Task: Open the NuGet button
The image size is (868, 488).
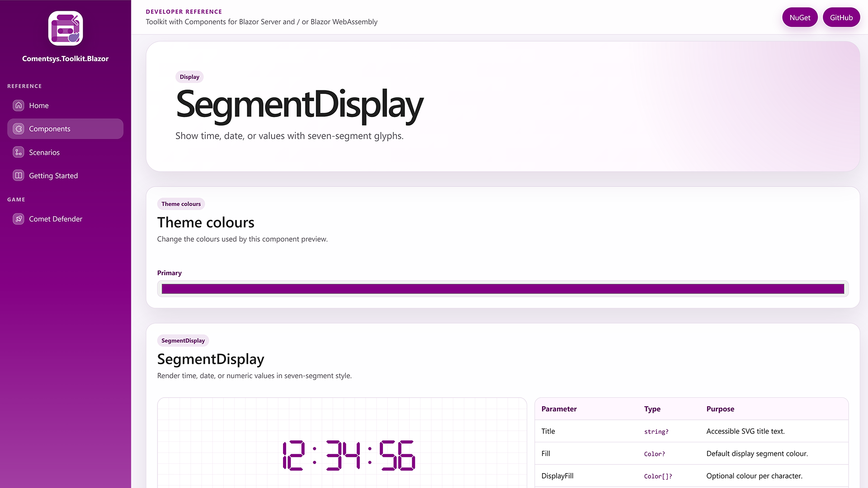Action: (x=800, y=18)
